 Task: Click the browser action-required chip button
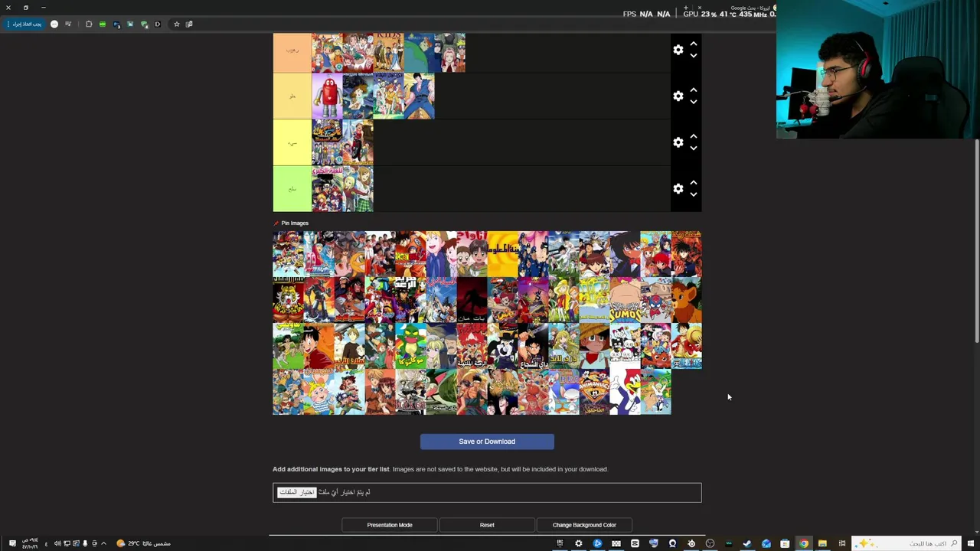(24, 24)
